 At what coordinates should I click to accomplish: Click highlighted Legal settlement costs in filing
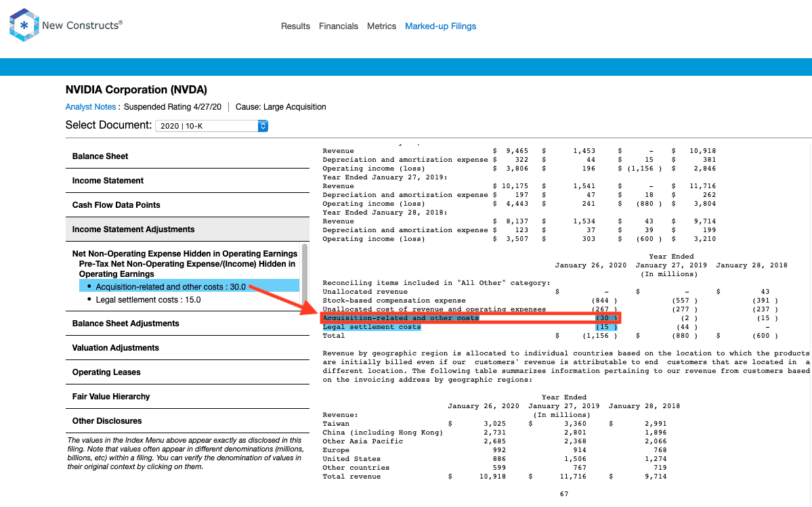point(372,327)
